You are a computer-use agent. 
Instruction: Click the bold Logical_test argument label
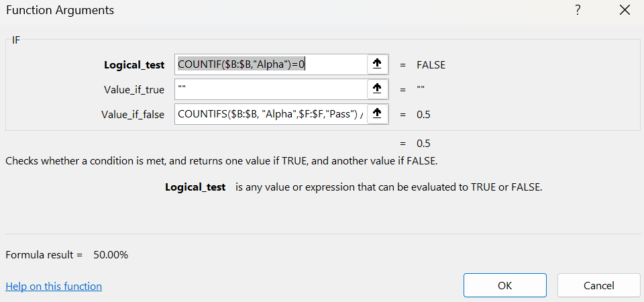(134, 65)
